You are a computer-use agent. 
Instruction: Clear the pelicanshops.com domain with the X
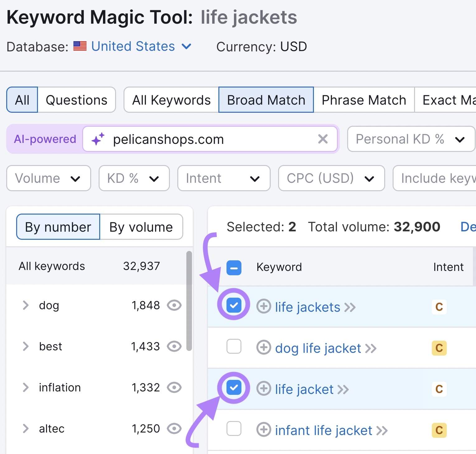coord(323,139)
